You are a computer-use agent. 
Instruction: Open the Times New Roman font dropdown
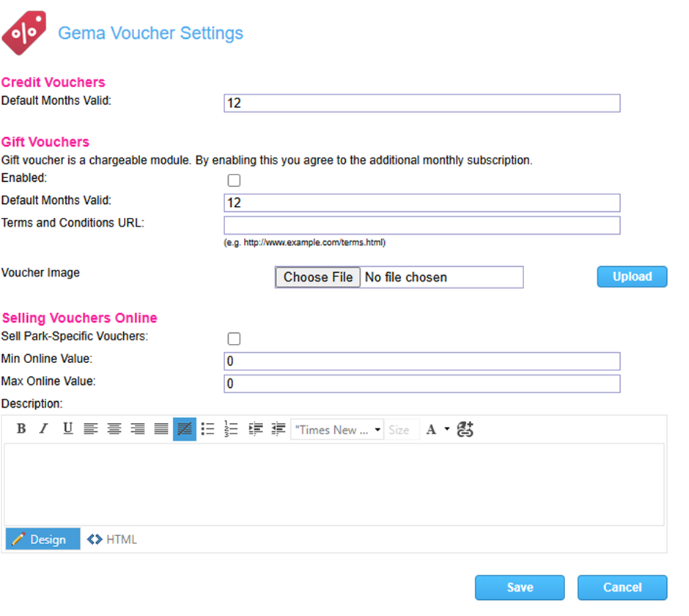point(337,430)
